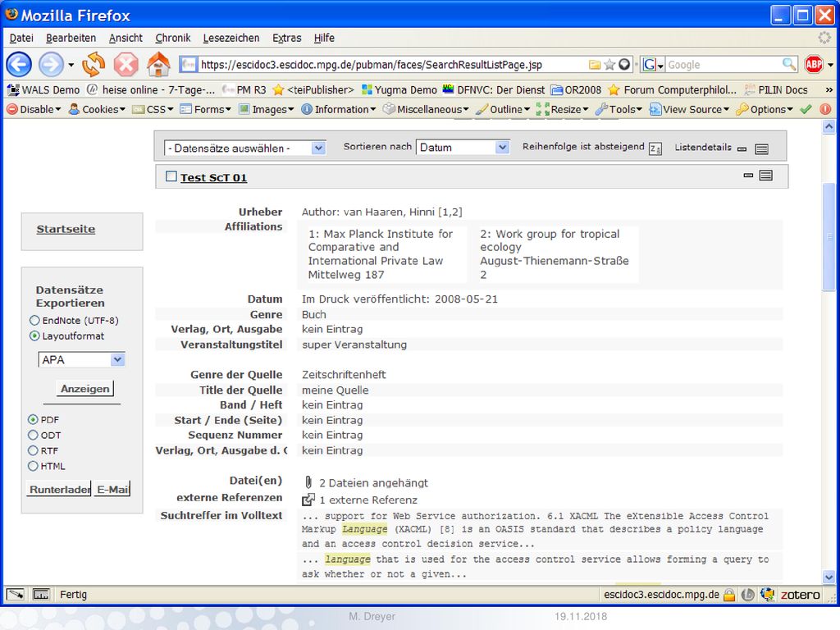The width and height of the screenshot is (840, 630).
Task: Open the Hilfe menu
Action: coord(324,38)
